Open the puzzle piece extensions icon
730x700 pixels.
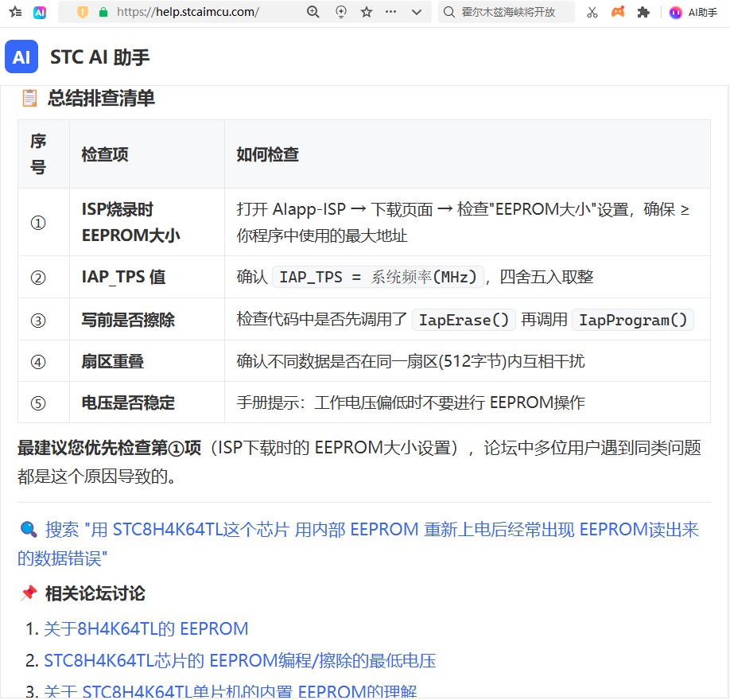point(643,12)
